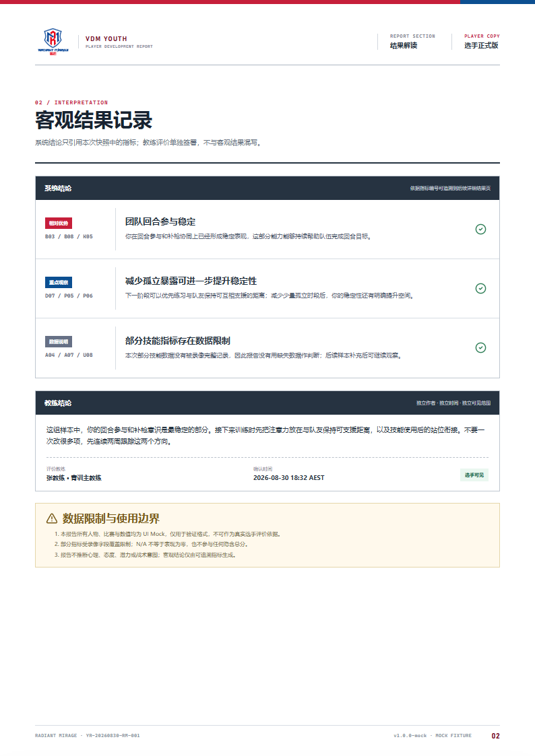535x756 pixels.
Task: Click the coach name 张教练 • 青训主教练
Action: [x=74, y=478]
